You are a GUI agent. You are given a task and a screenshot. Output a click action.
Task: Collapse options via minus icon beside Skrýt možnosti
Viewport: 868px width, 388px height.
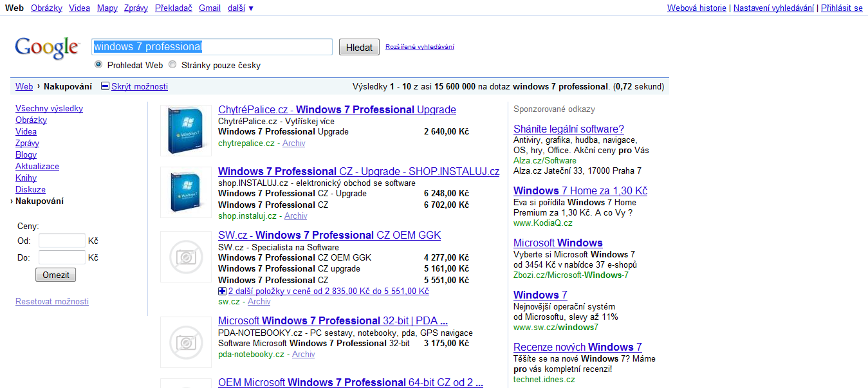click(106, 86)
